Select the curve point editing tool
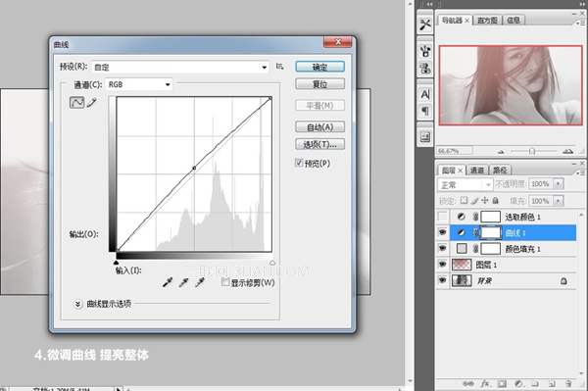Screen dimensions: 588x391 click(76, 102)
